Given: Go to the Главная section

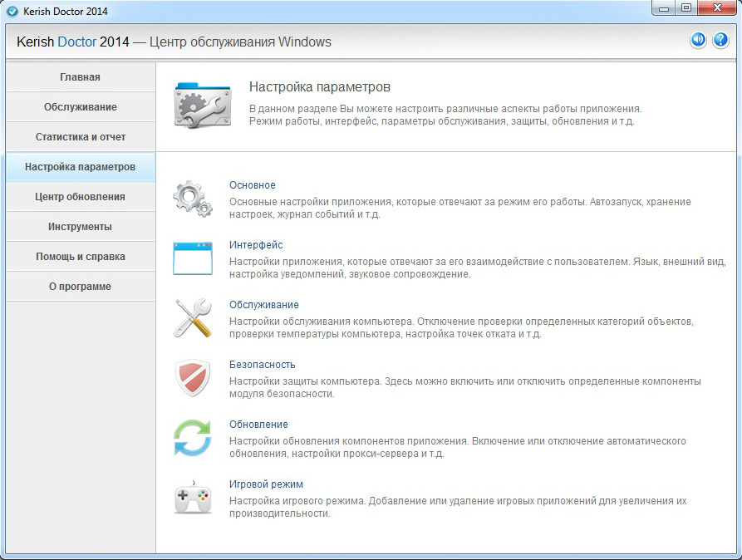Looking at the screenshot, I should pos(81,77).
